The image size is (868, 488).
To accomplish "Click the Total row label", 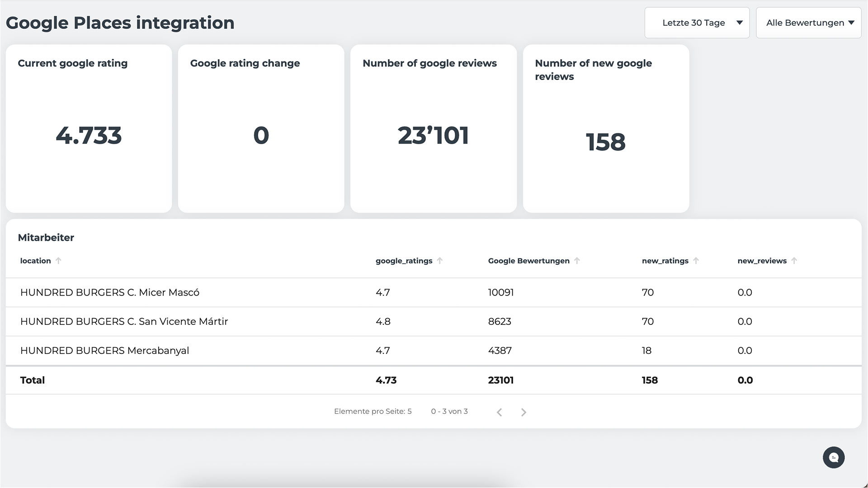I will pos(33,380).
